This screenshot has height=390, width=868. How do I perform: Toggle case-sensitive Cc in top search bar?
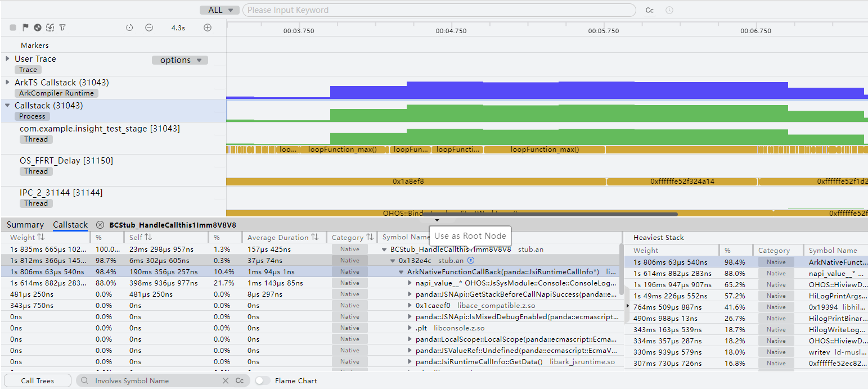[650, 10]
